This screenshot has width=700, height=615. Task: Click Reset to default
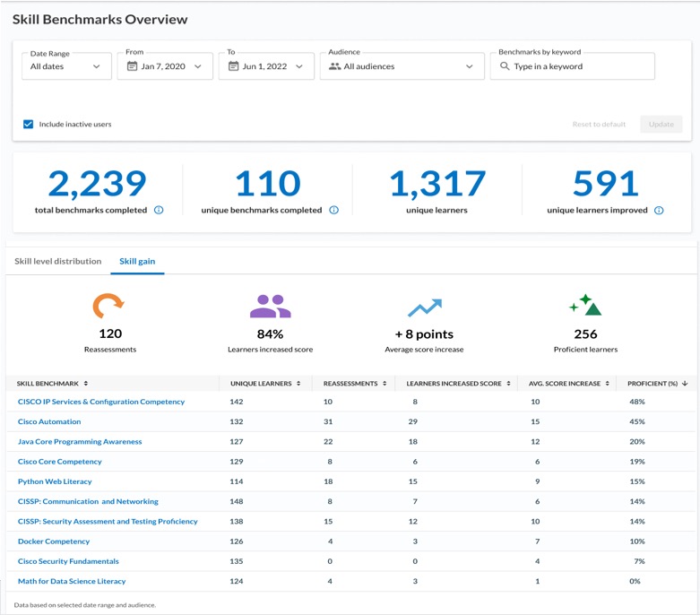click(x=599, y=125)
